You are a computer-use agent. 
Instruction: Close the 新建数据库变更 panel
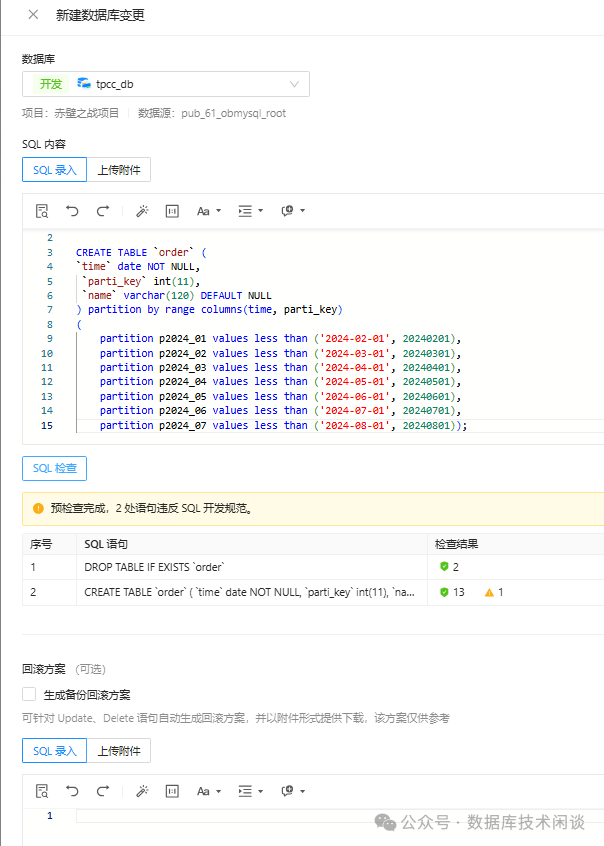33,15
